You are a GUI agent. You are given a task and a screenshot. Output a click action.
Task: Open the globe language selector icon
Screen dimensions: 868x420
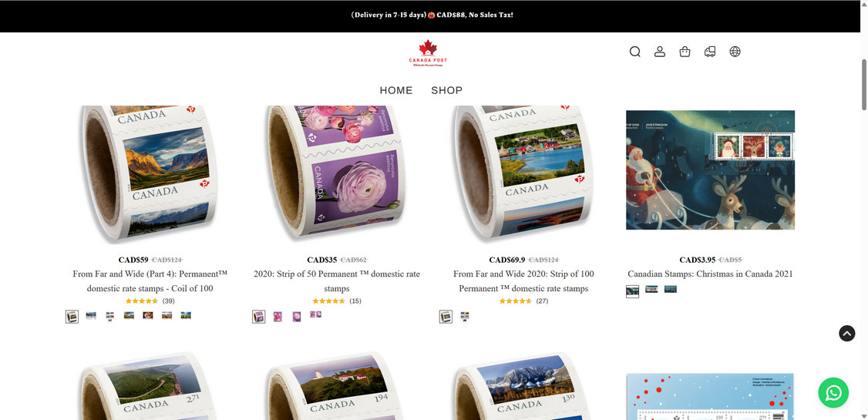pyautogui.click(x=735, y=52)
